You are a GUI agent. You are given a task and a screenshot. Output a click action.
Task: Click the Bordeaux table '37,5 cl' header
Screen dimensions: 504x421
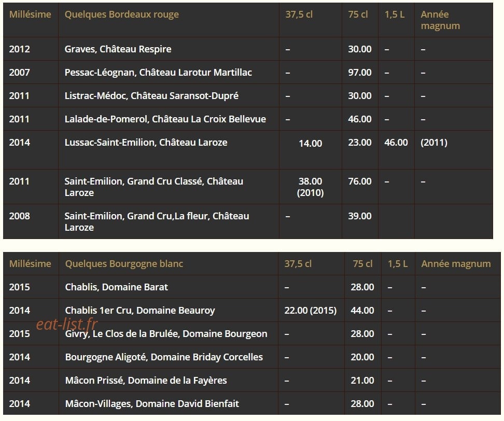(299, 15)
